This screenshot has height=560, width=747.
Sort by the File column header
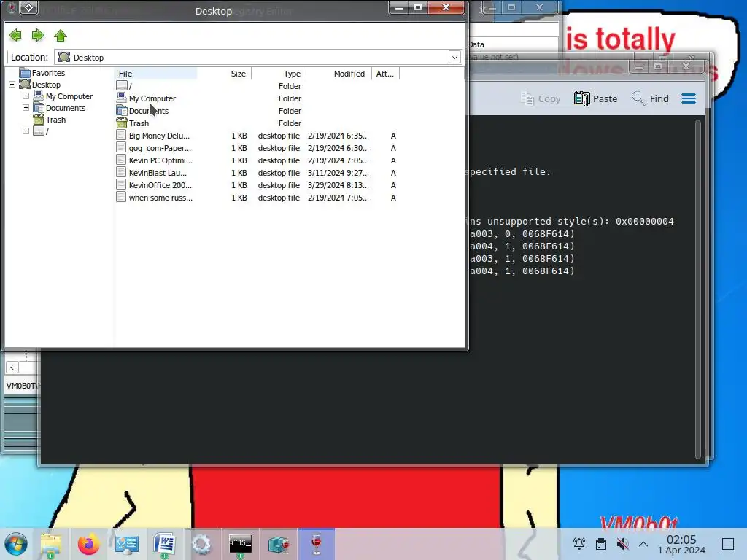click(x=156, y=74)
